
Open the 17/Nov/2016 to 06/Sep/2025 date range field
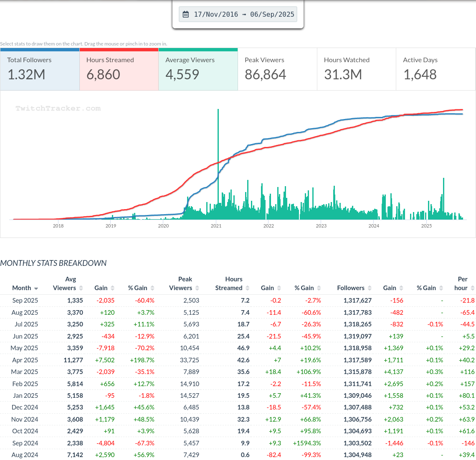(x=238, y=14)
